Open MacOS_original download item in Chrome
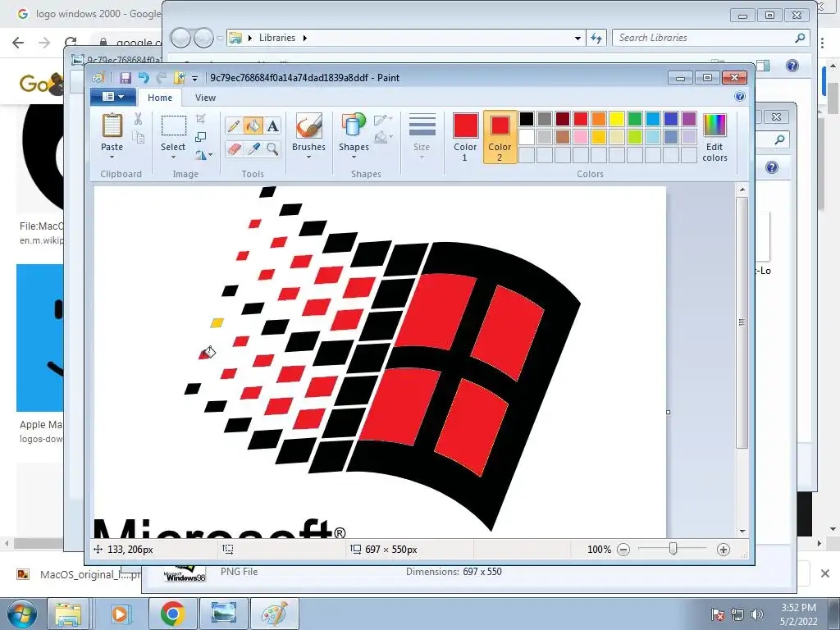This screenshot has width=840, height=630. [80, 574]
